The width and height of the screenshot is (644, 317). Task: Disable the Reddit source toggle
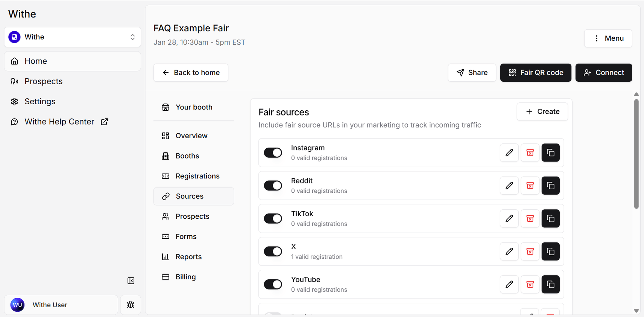273,186
